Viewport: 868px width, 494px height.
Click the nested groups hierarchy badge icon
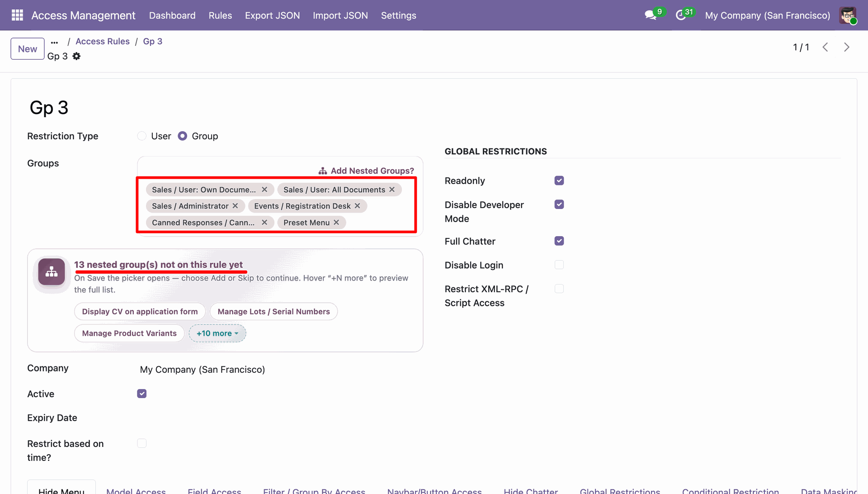52,272
